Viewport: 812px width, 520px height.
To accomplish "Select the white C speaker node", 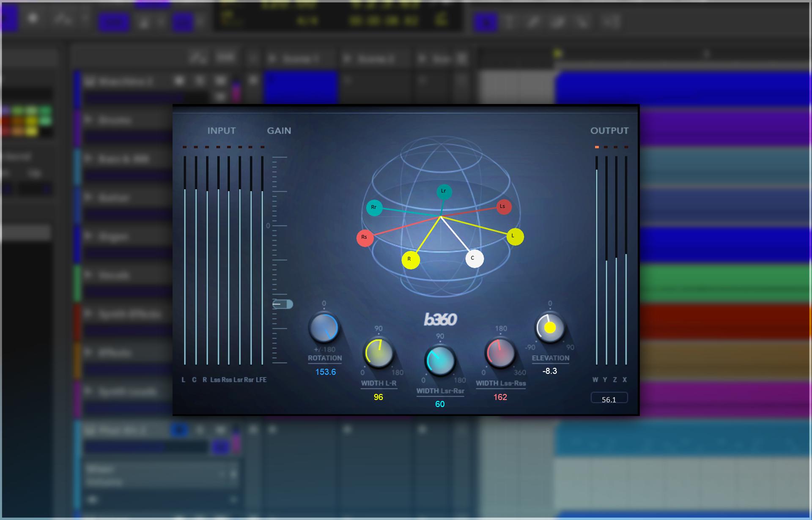I will (x=475, y=258).
